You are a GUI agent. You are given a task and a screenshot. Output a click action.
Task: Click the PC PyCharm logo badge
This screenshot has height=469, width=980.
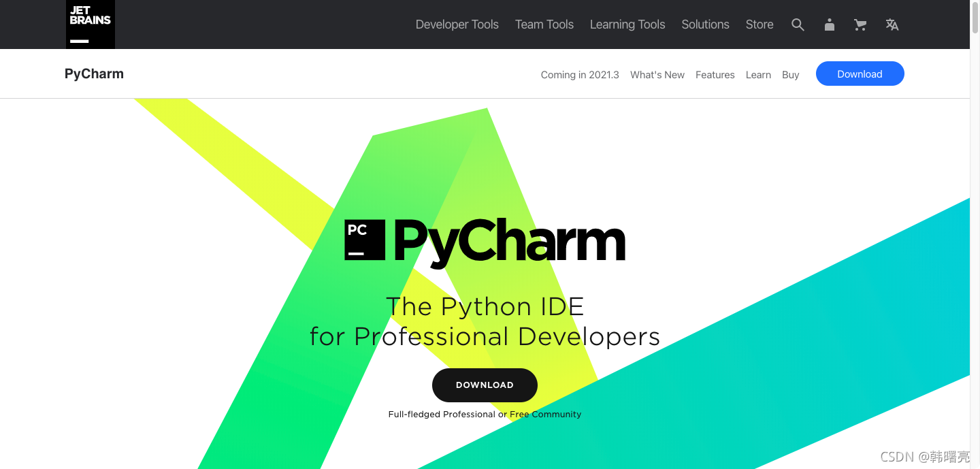(x=365, y=240)
